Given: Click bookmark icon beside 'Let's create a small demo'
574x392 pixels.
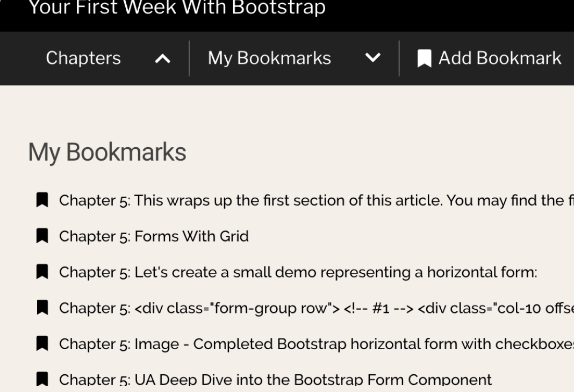Looking at the screenshot, I should click(x=42, y=272).
